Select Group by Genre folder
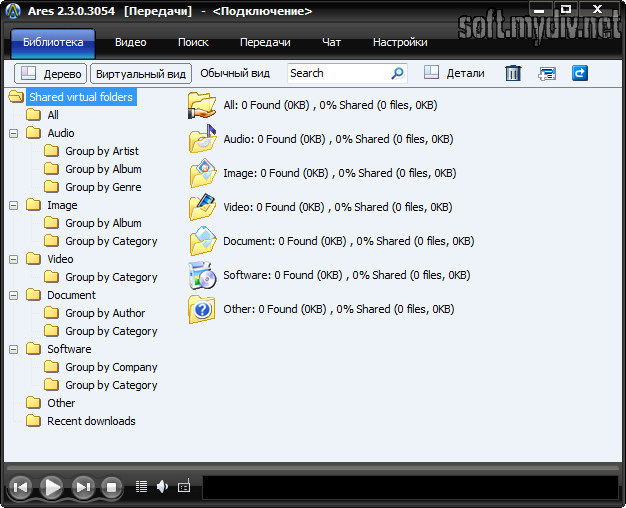The width and height of the screenshot is (626, 508). point(103,187)
